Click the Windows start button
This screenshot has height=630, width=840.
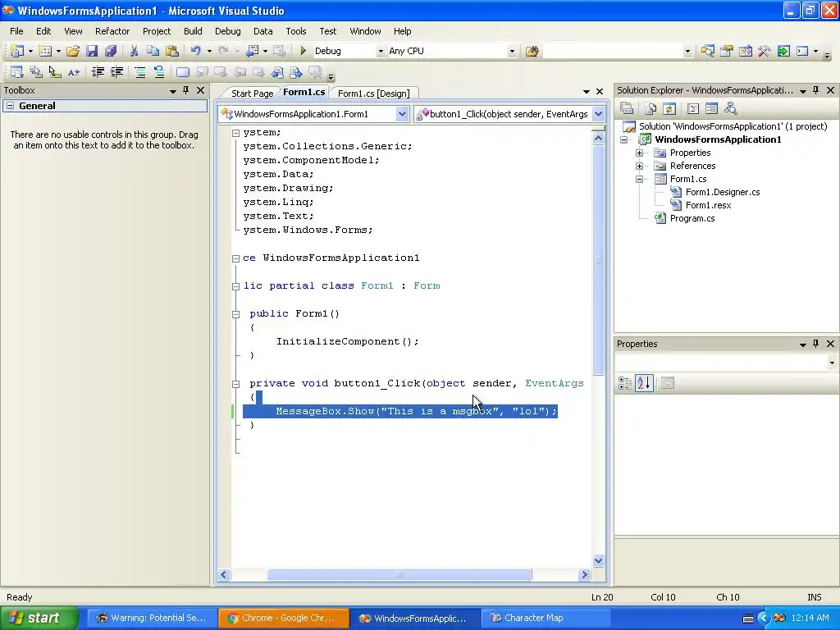click(x=38, y=618)
